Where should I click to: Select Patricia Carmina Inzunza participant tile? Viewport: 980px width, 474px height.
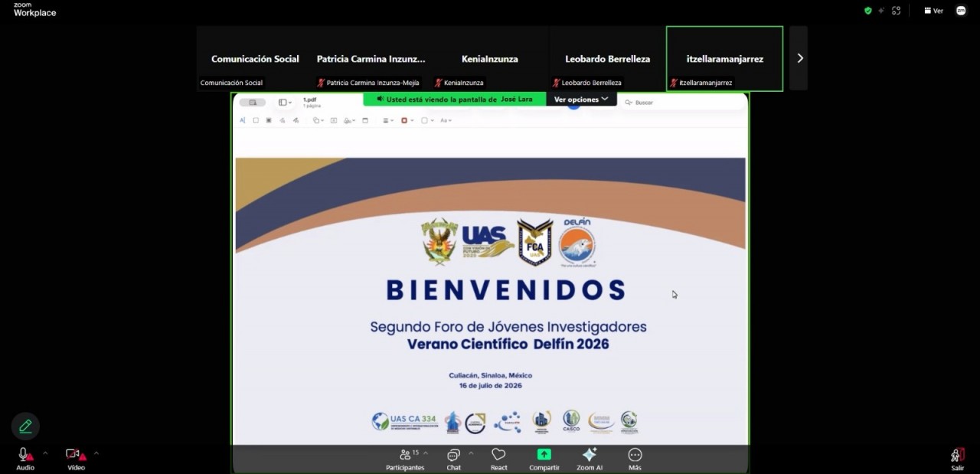click(x=371, y=58)
